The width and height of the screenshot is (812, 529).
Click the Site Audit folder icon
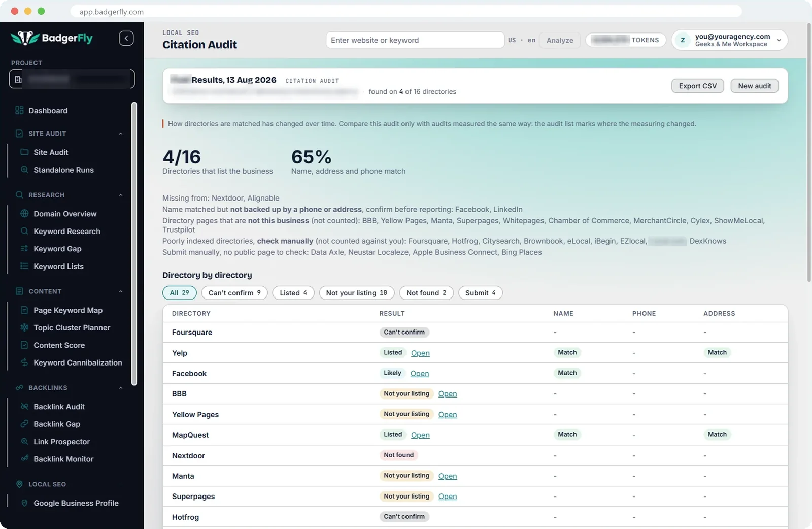(24, 152)
